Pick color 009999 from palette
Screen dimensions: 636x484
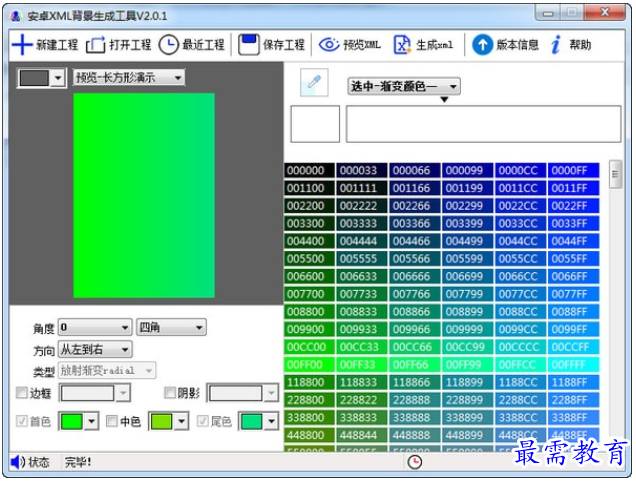point(468,329)
